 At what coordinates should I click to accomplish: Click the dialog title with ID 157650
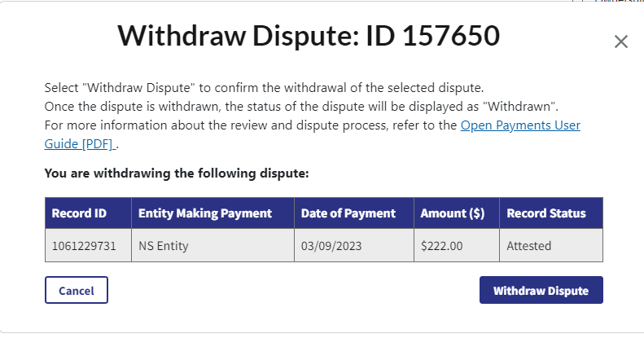coord(309,36)
